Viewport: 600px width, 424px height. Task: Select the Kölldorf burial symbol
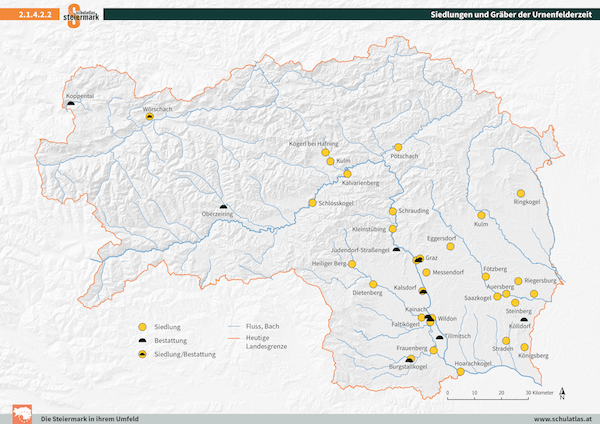coord(524,320)
